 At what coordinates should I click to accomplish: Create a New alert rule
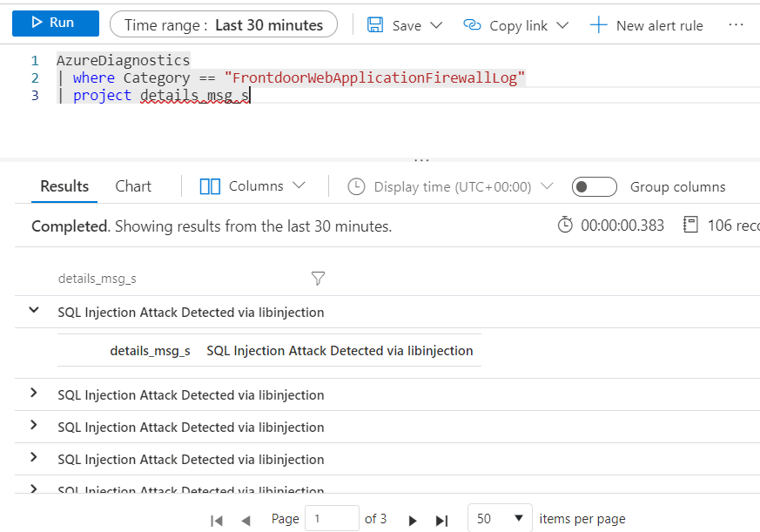coord(646,25)
